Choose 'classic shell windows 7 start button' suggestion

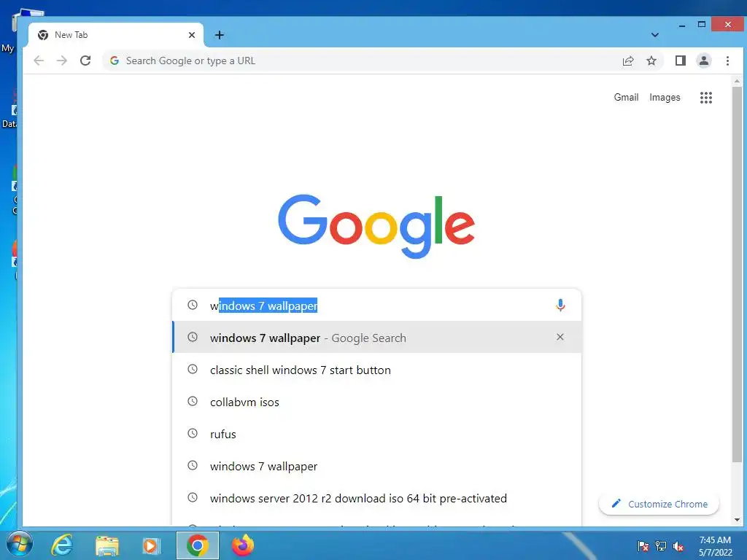[377, 370]
